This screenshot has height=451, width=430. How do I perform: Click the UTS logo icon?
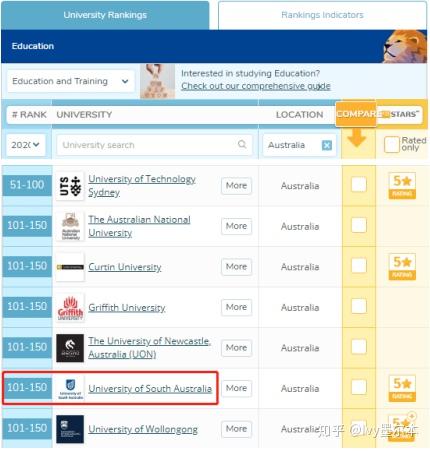point(70,186)
